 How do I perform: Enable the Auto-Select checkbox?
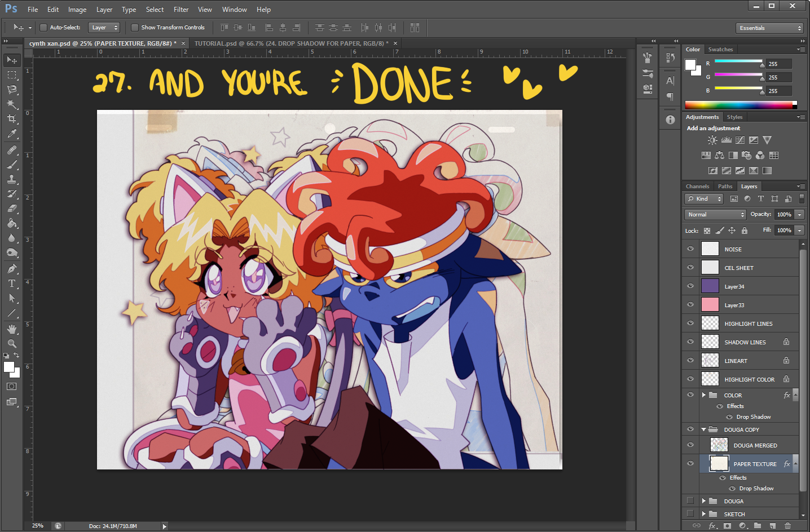point(43,28)
